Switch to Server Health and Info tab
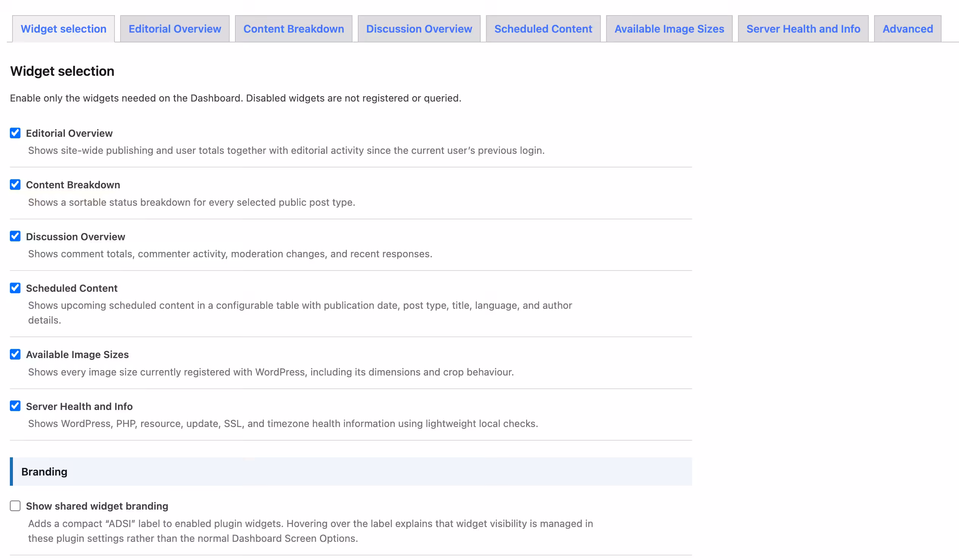The height and width of the screenshot is (560, 959). [x=803, y=29]
